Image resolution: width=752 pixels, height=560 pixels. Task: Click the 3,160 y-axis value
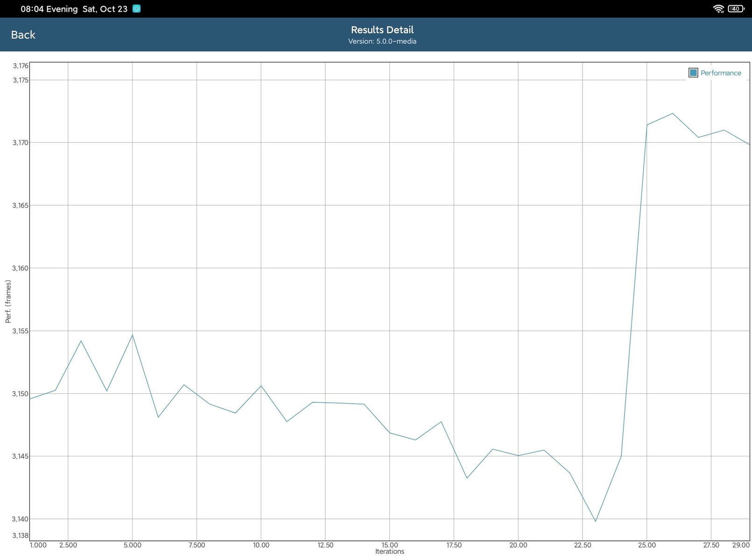tap(21, 268)
